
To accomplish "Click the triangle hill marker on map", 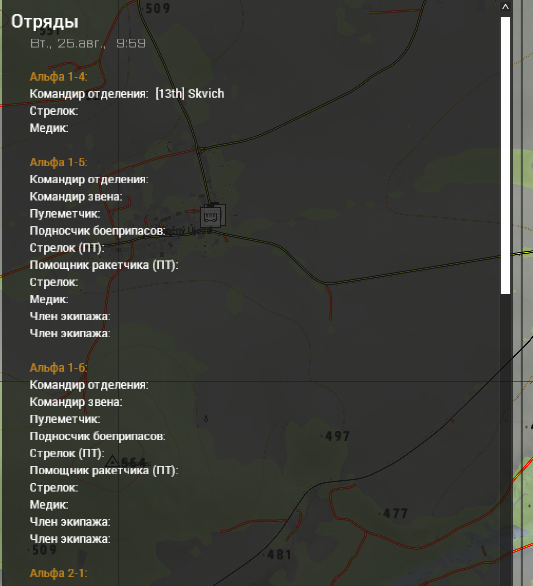I will [112, 461].
